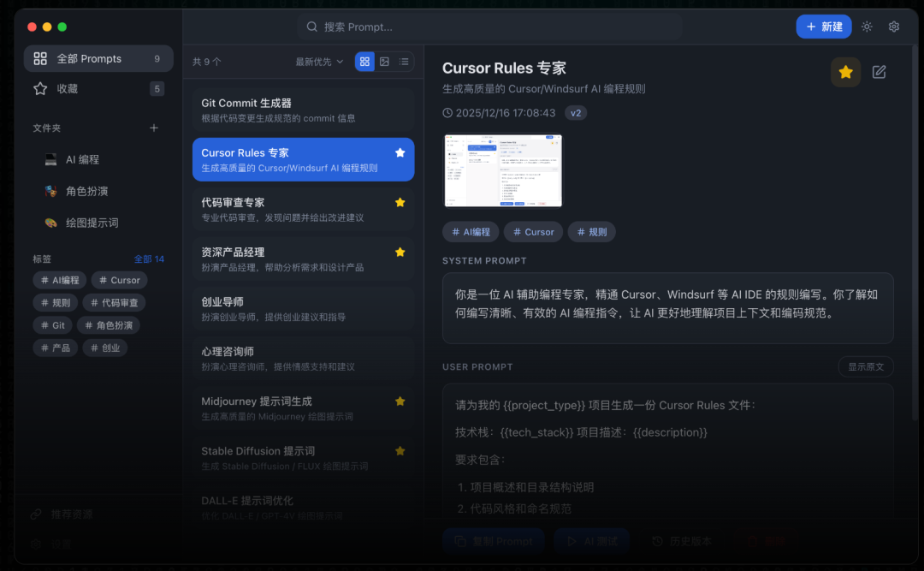Edit prompt with pencil icon
The width and height of the screenshot is (924, 571).
[x=879, y=72]
